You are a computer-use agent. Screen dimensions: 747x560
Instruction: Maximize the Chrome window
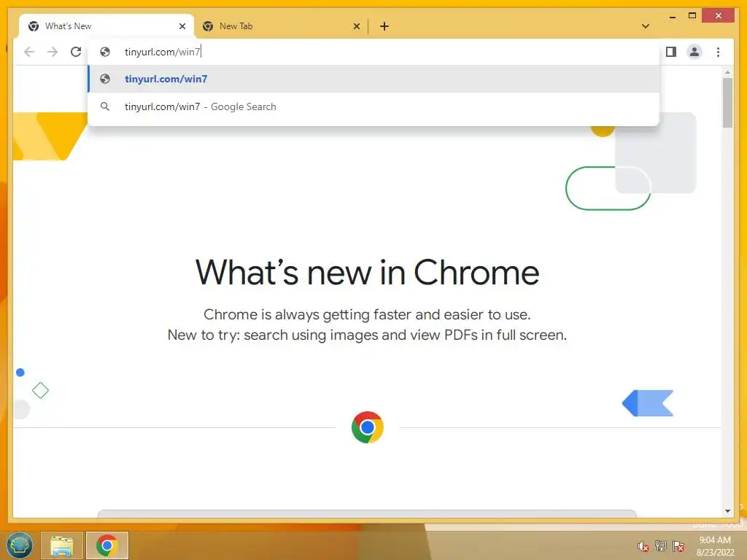(x=692, y=16)
